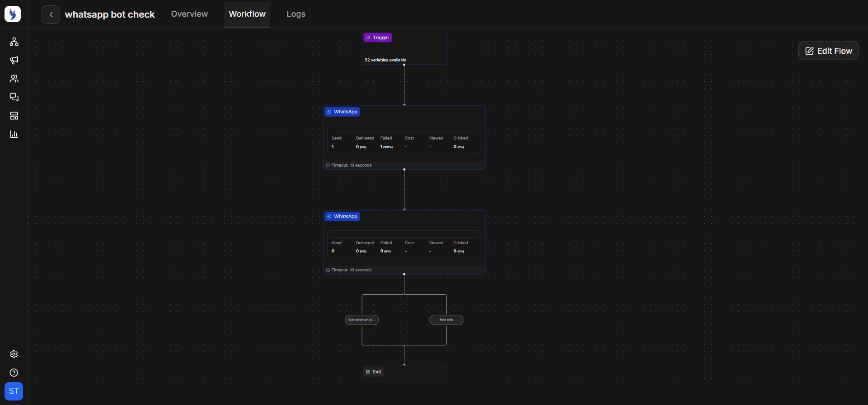Click the ST user avatar

14,391
